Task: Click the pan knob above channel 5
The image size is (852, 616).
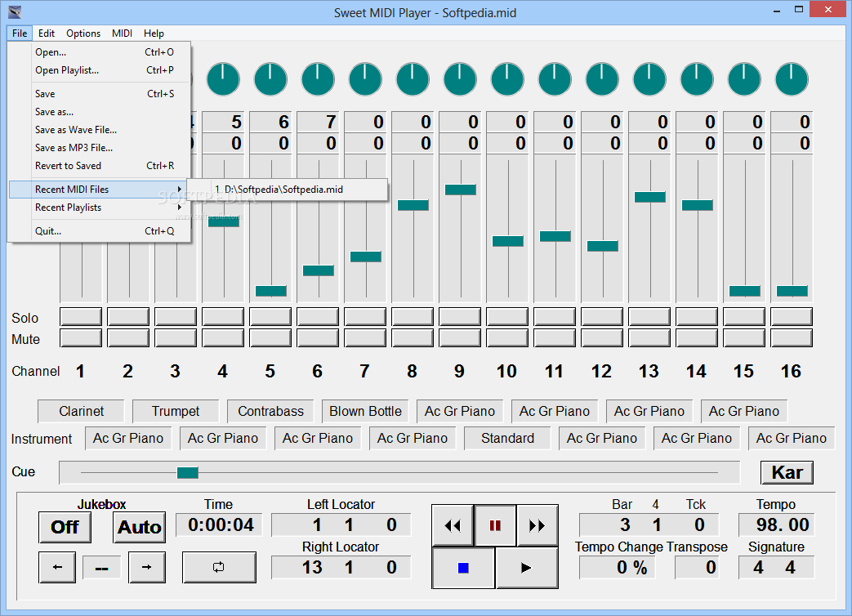Action: (270, 79)
